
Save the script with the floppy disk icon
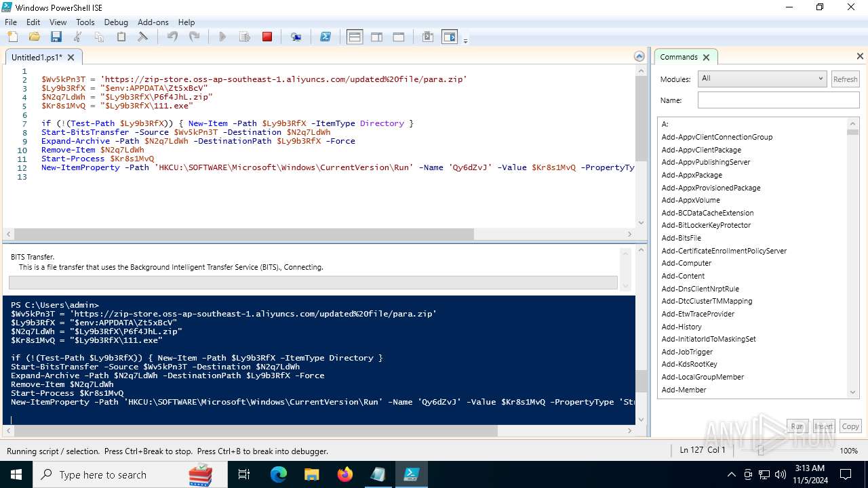click(56, 37)
